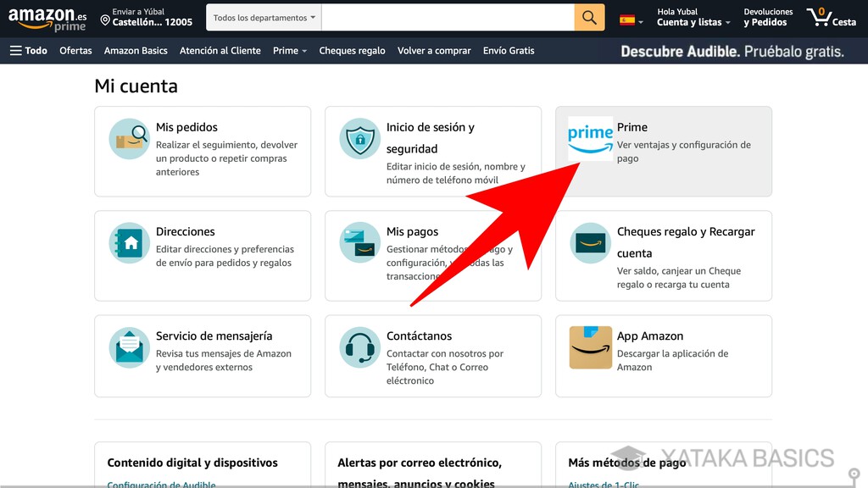Image resolution: width=868 pixels, height=488 pixels.
Task: Select Atención al Cliente in the navigation
Action: pyautogui.click(x=220, y=50)
